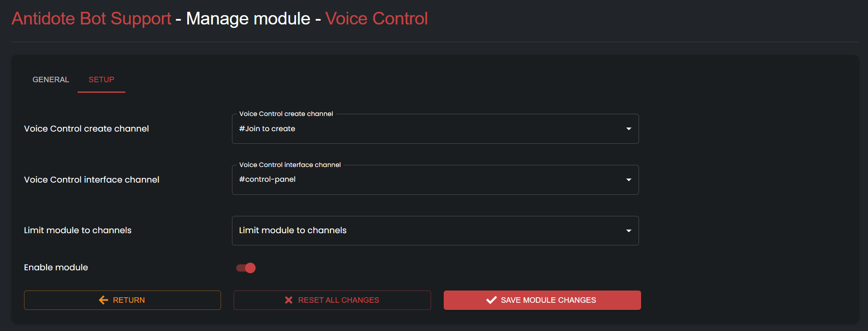Image resolution: width=868 pixels, height=331 pixels.
Task: Click the Limit module to channels field
Action: (435, 231)
